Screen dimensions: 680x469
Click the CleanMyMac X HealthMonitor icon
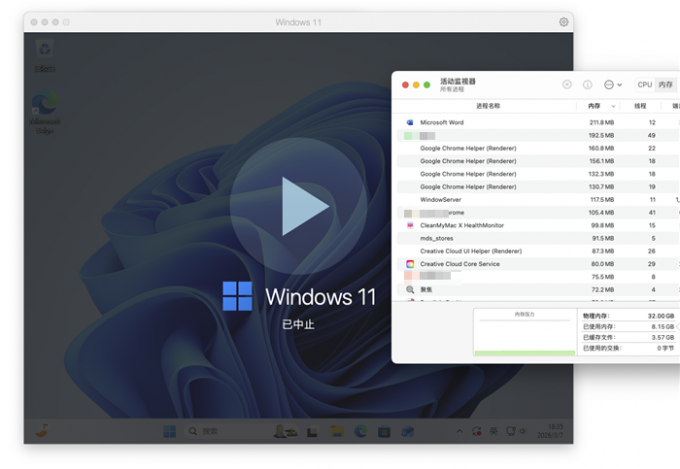pos(410,225)
